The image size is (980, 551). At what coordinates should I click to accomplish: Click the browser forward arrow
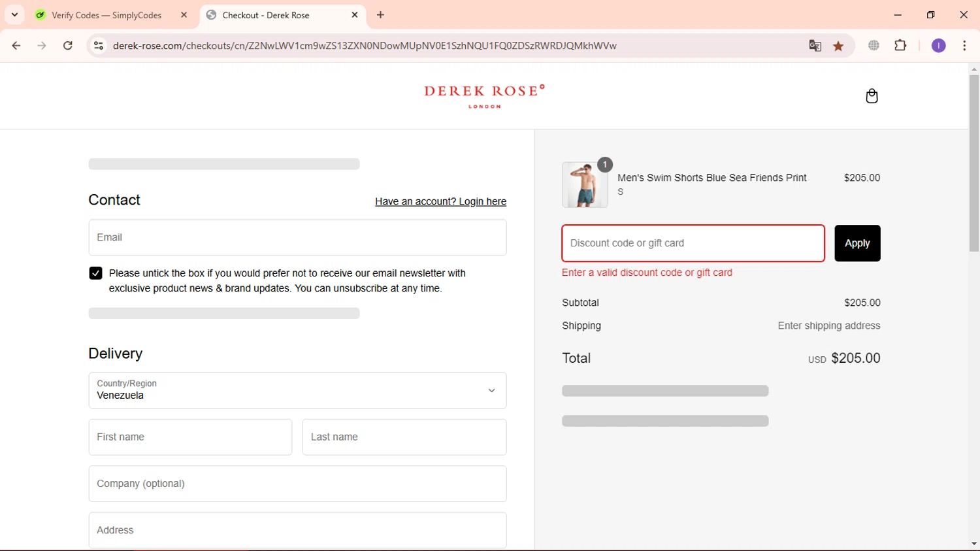(42, 46)
